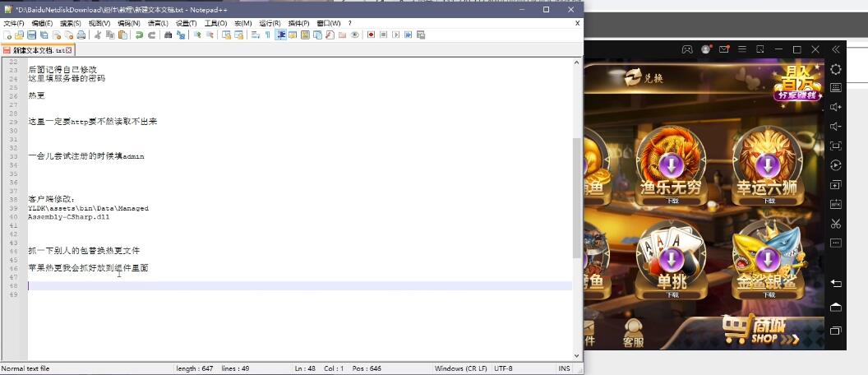Open the 语言(L) menu
This screenshot has height=375, width=868.
158,23
